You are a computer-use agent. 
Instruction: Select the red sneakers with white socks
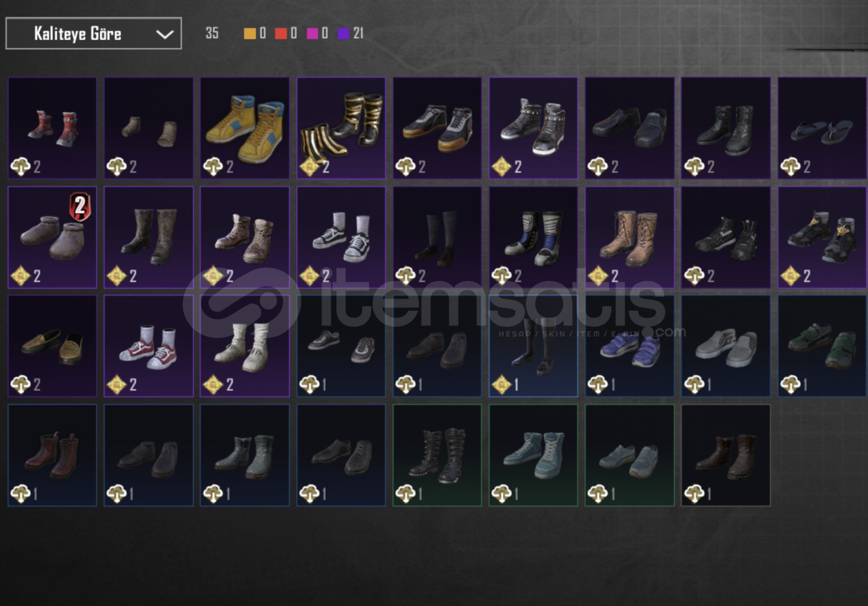[148, 346]
